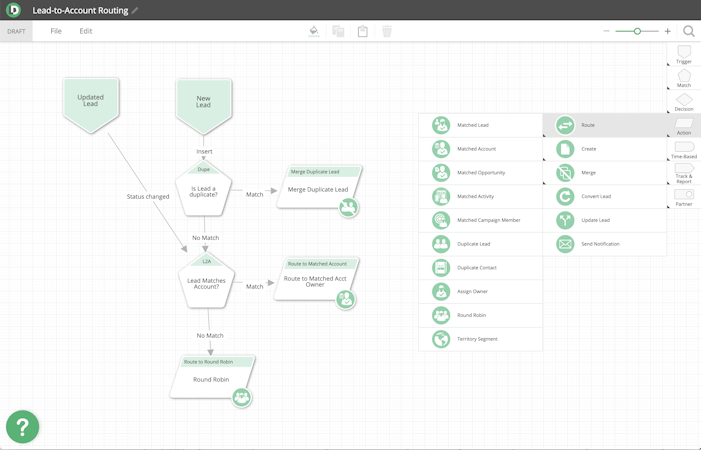The image size is (701, 450).
Task: Click the zoom in plus button
Action: pos(667,31)
